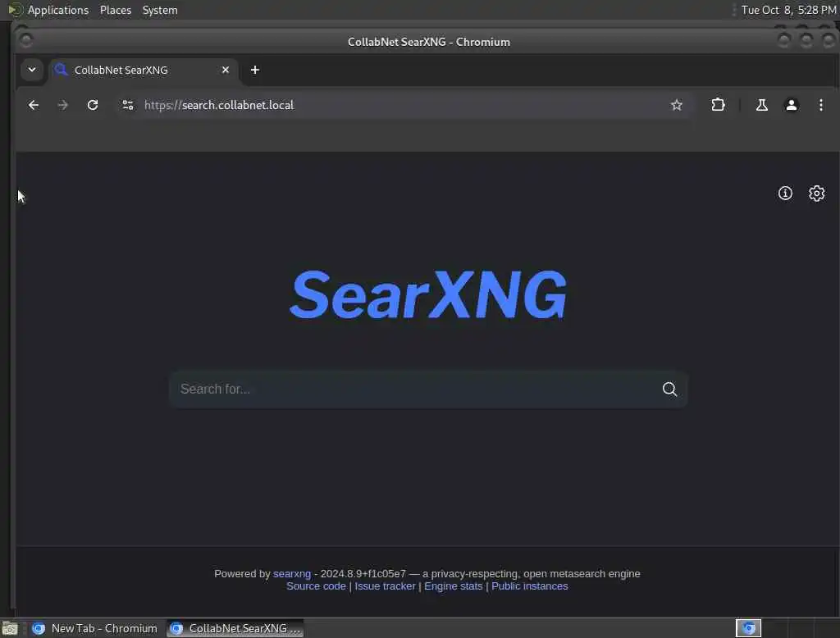Screen dimensions: 840x638
Task: Select CollabNet SearXNG taskbar window button
Action: point(235,628)
